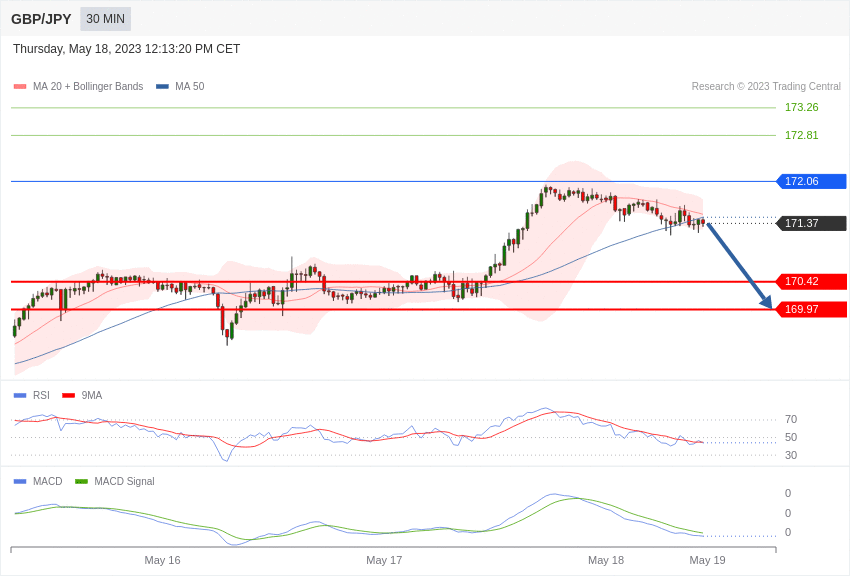Click the MA 20 + Bollinger Bands legend swatch

point(20,87)
